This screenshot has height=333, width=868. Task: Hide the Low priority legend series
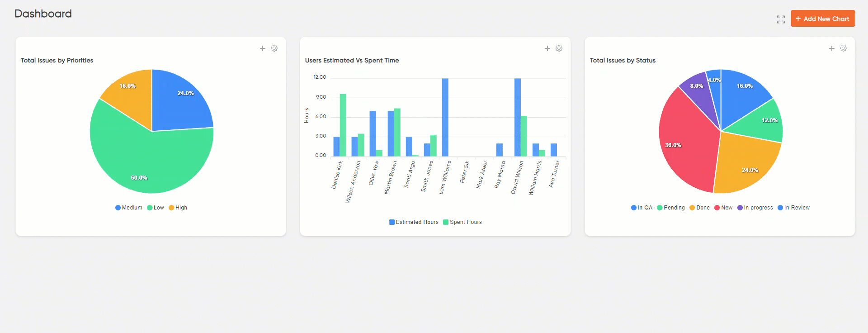click(156, 208)
